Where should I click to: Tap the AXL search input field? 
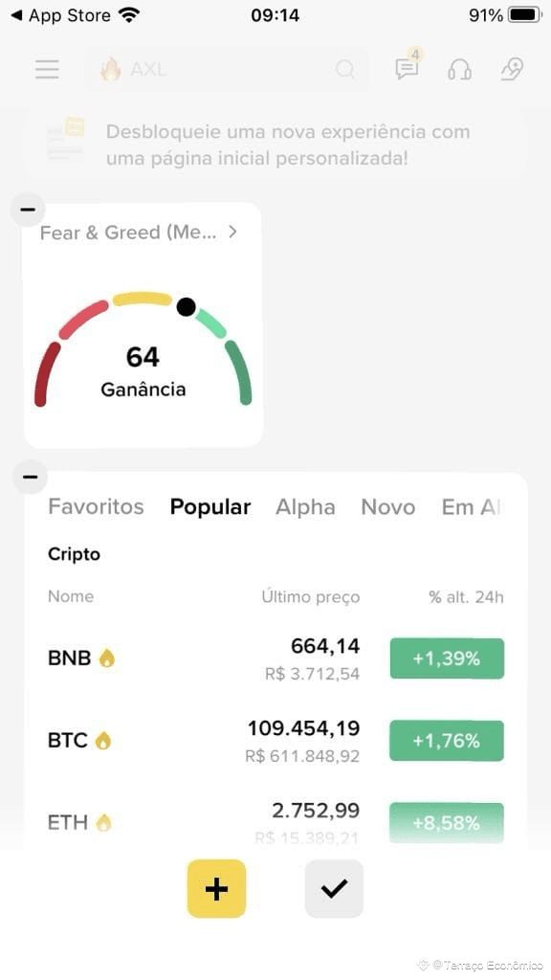tap(226, 69)
